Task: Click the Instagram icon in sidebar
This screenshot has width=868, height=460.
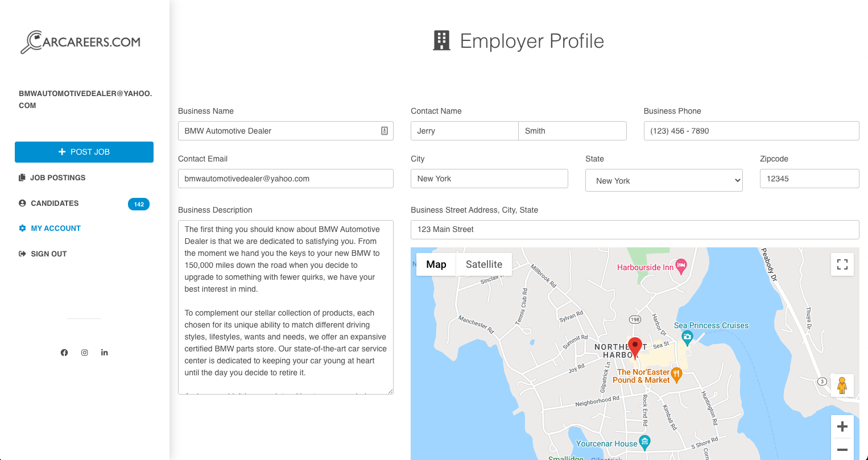Action: (x=84, y=353)
